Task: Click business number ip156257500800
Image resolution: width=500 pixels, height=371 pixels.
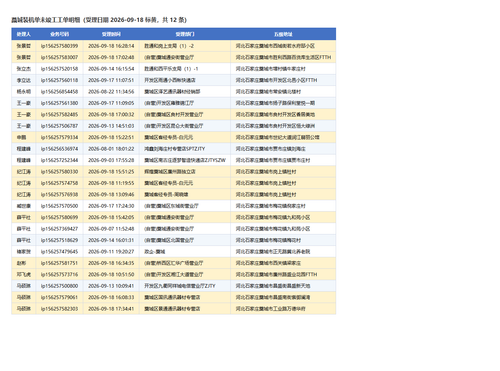Action: pos(59,286)
